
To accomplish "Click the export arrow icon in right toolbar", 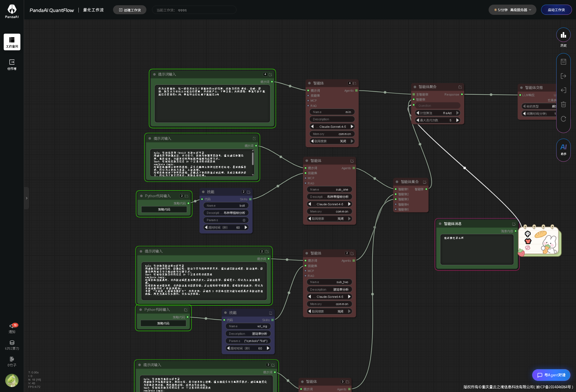I will (563, 76).
